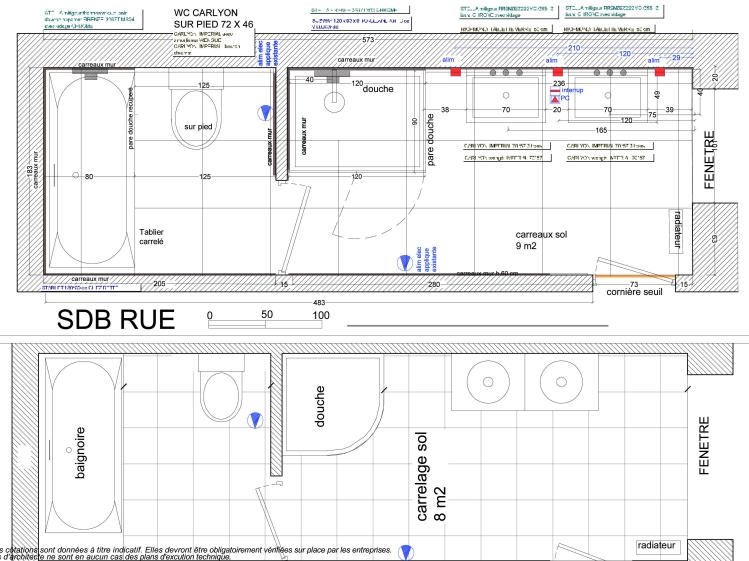Select the "280" wall dimension
Image resolution: width=749 pixels, height=561 pixels.
(x=433, y=284)
